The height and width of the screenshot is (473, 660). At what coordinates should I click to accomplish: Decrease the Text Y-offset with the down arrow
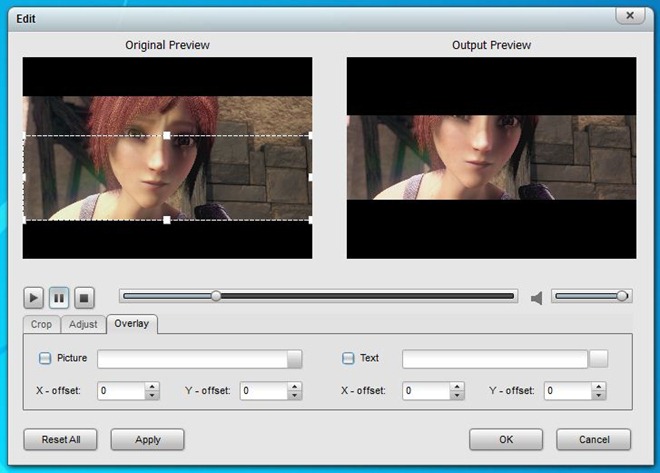click(599, 396)
